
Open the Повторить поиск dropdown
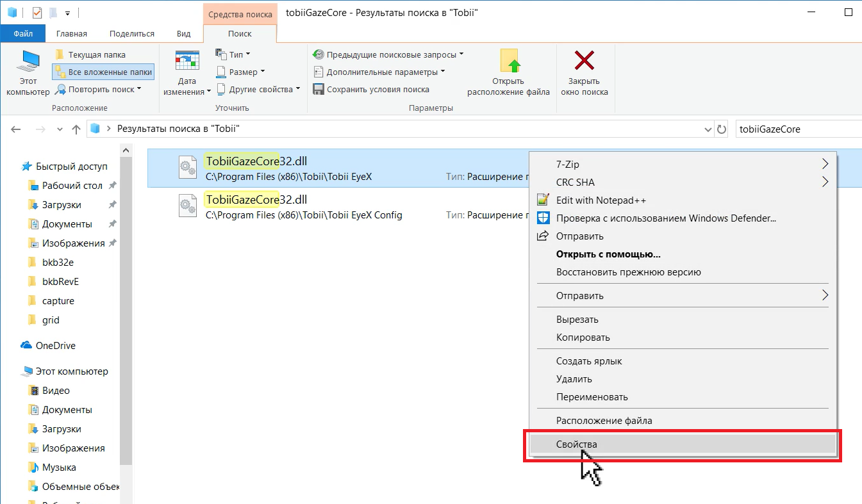97,90
